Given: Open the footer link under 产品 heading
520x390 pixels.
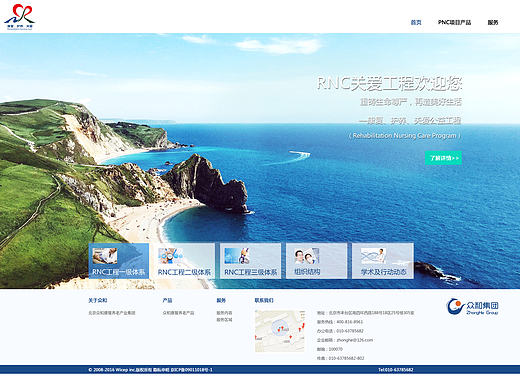Looking at the screenshot, I should (x=178, y=313).
